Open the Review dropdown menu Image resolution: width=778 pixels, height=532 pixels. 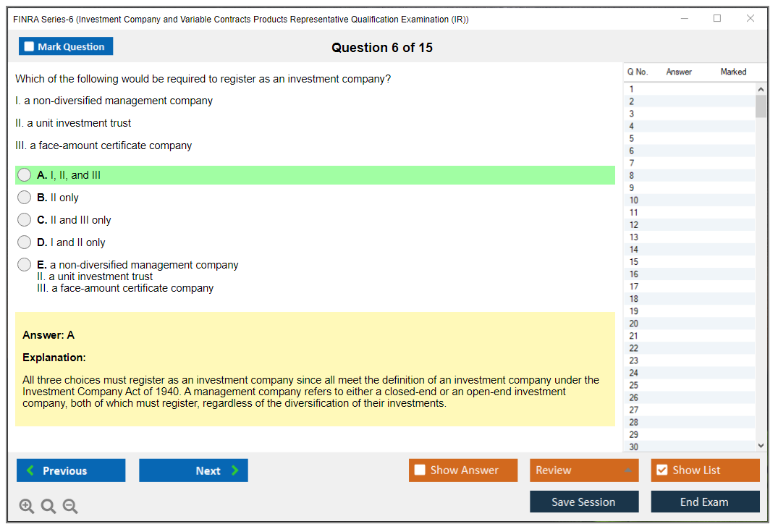tap(627, 470)
